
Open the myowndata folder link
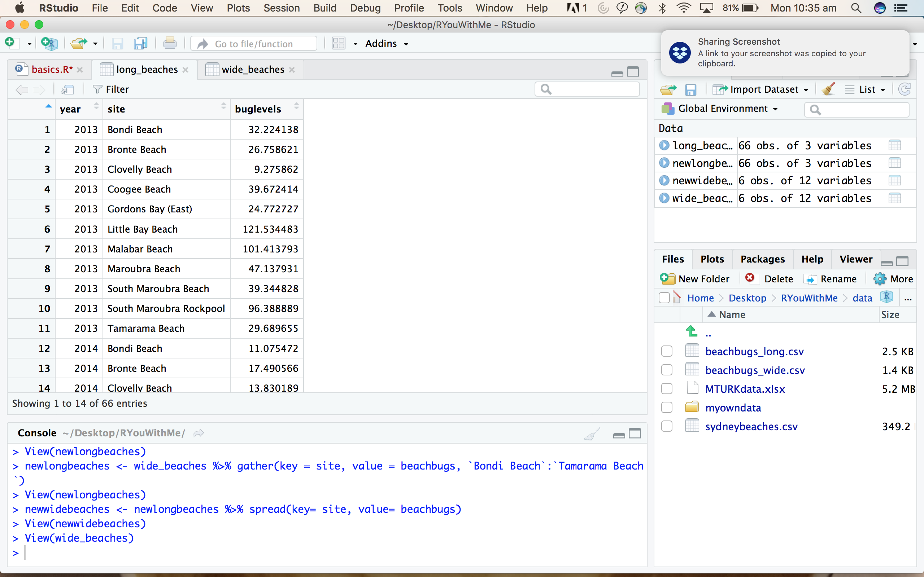(733, 408)
